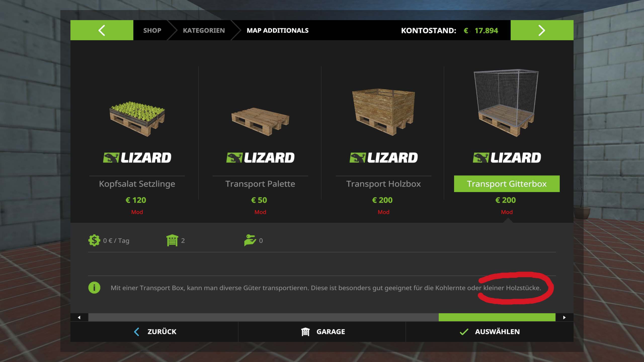Select the Transport Palette item thumbnail
The height and width of the screenshot is (362, 644).
(x=260, y=122)
